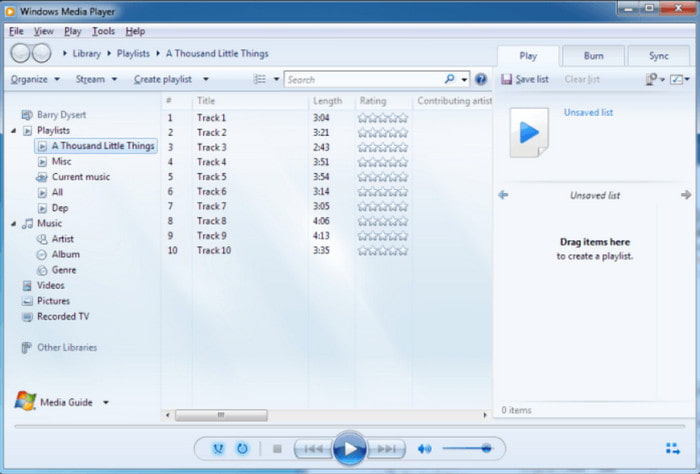Click the large Unsaved list play thumbnail
Viewport: 700px width, 474px height.
click(529, 133)
